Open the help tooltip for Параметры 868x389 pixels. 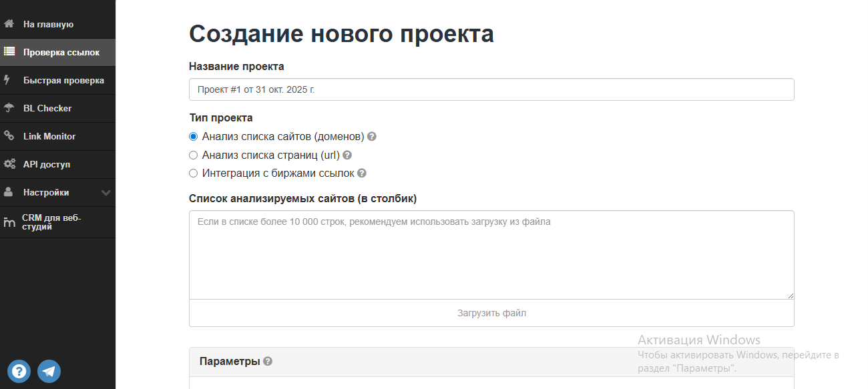coord(268,361)
